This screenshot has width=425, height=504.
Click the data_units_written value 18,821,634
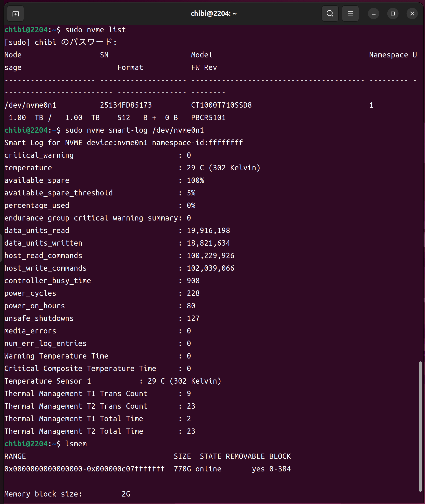(x=208, y=243)
